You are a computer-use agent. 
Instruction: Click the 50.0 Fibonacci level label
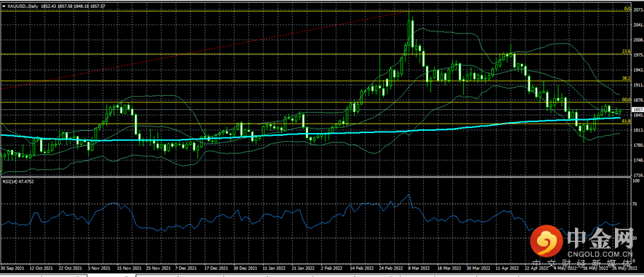tap(627, 99)
